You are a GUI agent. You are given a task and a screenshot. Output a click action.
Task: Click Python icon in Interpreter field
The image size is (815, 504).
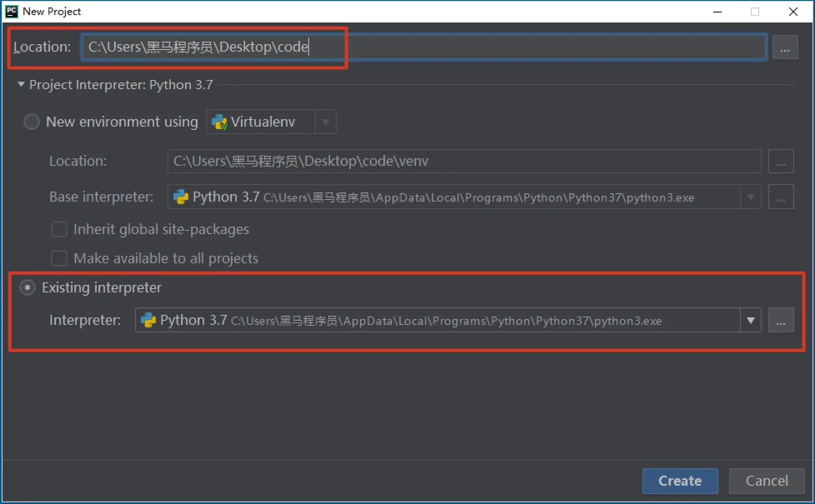[x=148, y=320]
